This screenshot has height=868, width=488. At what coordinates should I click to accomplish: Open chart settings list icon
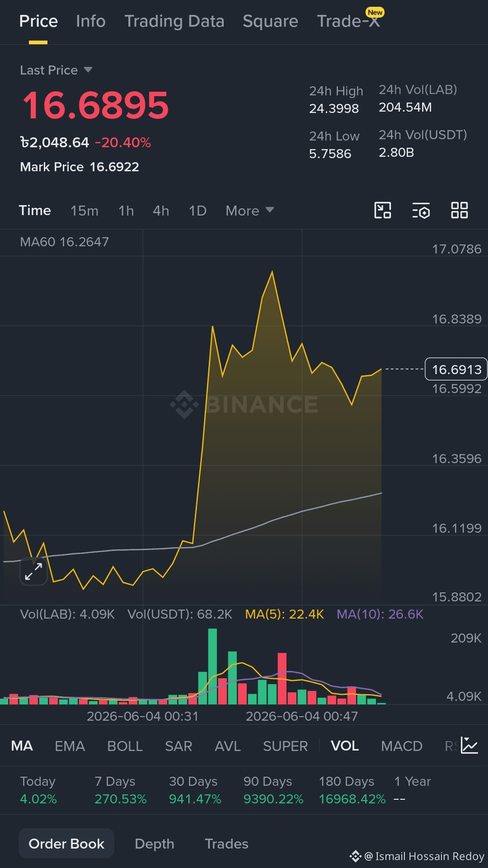[421, 211]
